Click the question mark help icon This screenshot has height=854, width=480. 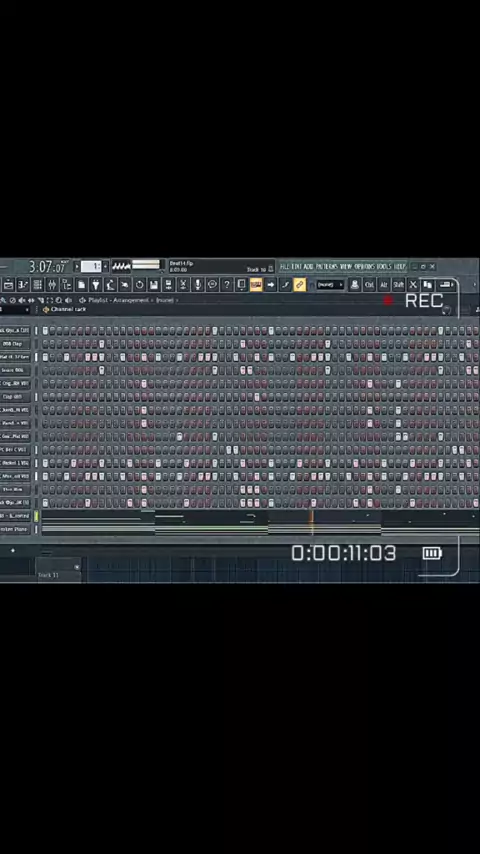(227, 284)
